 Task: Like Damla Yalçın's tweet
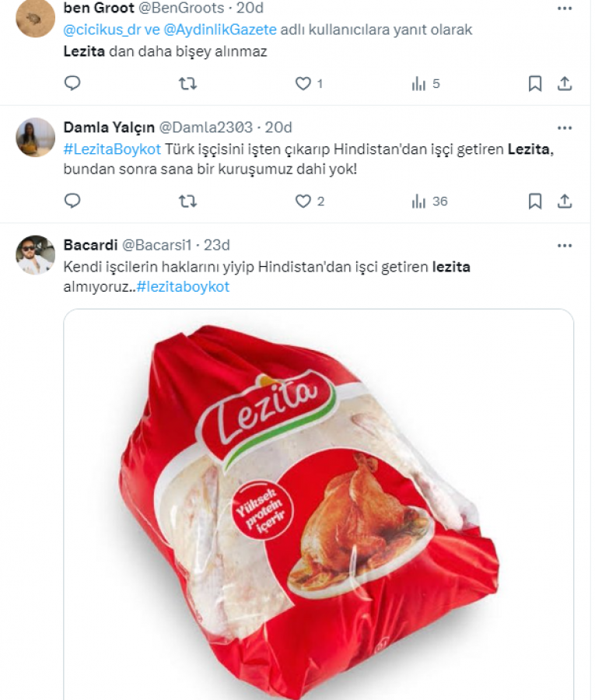tap(303, 201)
